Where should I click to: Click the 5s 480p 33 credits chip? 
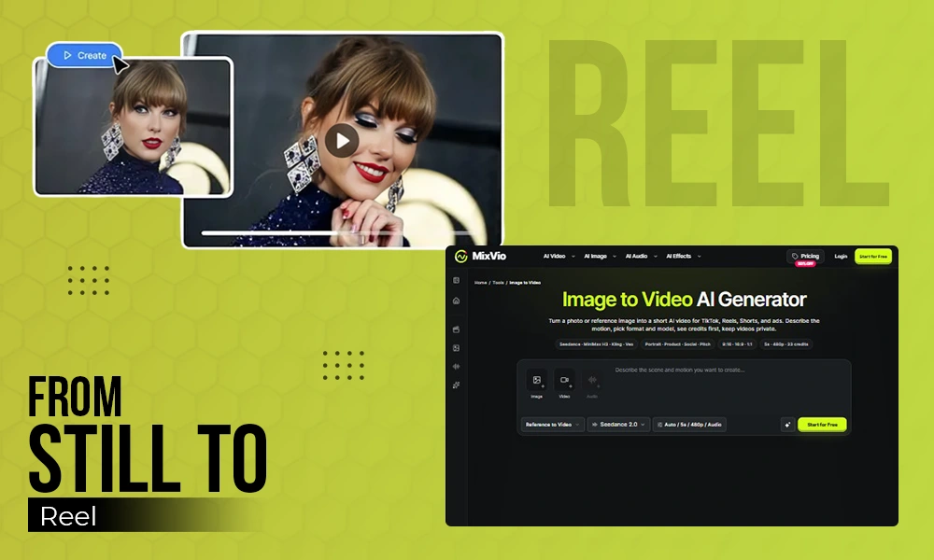coord(786,344)
